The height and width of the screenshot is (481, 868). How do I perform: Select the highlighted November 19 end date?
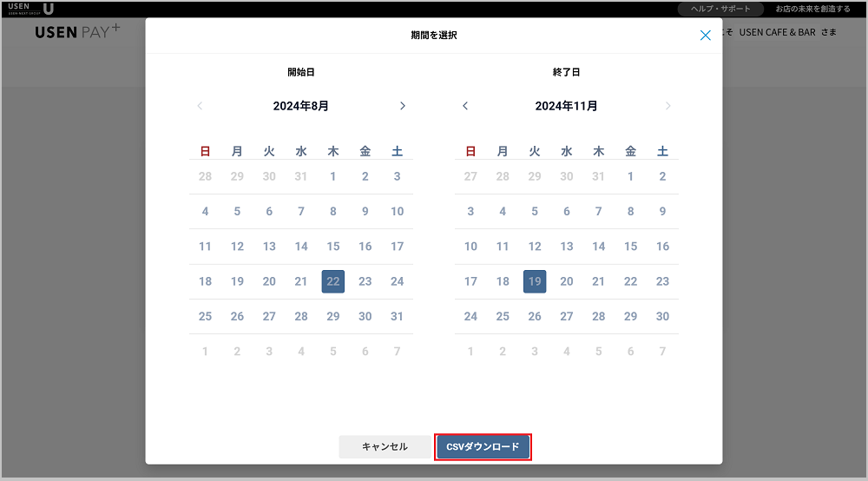pos(535,281)
